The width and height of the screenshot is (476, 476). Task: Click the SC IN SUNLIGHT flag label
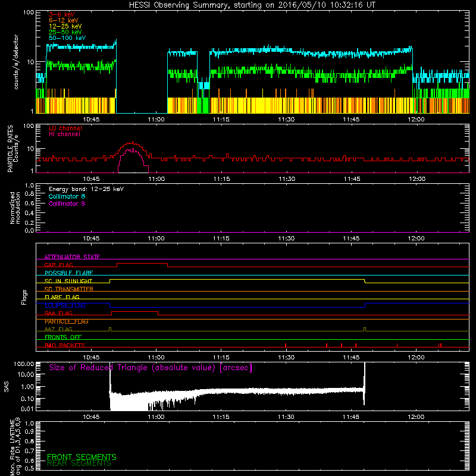(68, 281)
